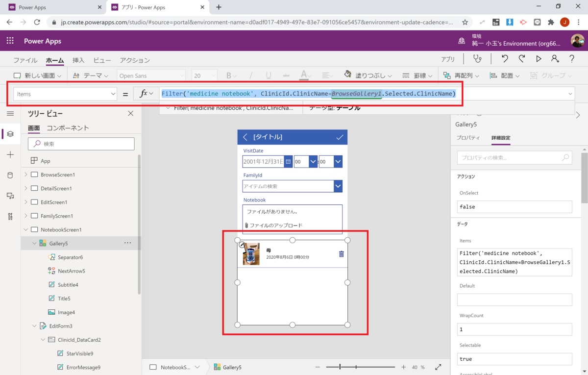Open Data sources cylinder icon in sidebar
The width and height of the screenshot is (588, 375).
[x=10, y=175]
